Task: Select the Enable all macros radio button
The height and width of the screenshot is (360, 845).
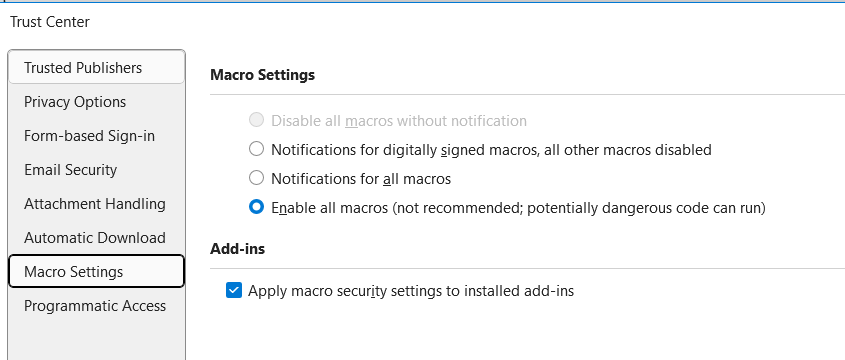Action: point(257,207)
